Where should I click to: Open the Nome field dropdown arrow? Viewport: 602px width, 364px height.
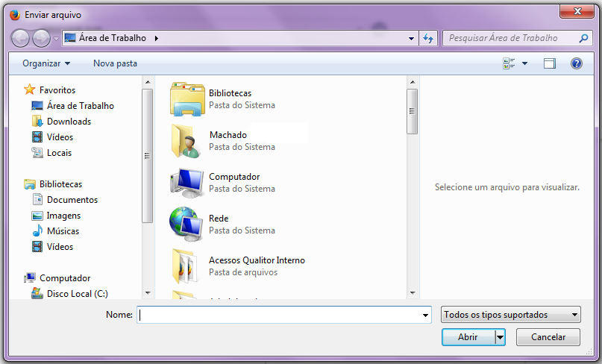425,316
